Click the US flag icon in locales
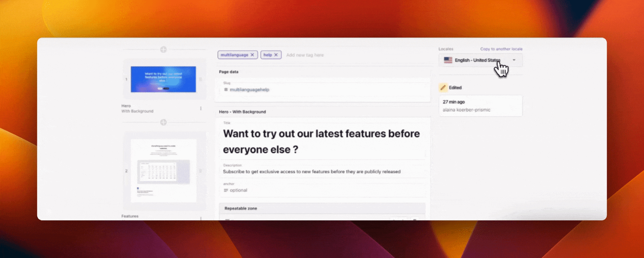Image resolution: width=644 pixels, height=258 pixels. tap(448, 60)
